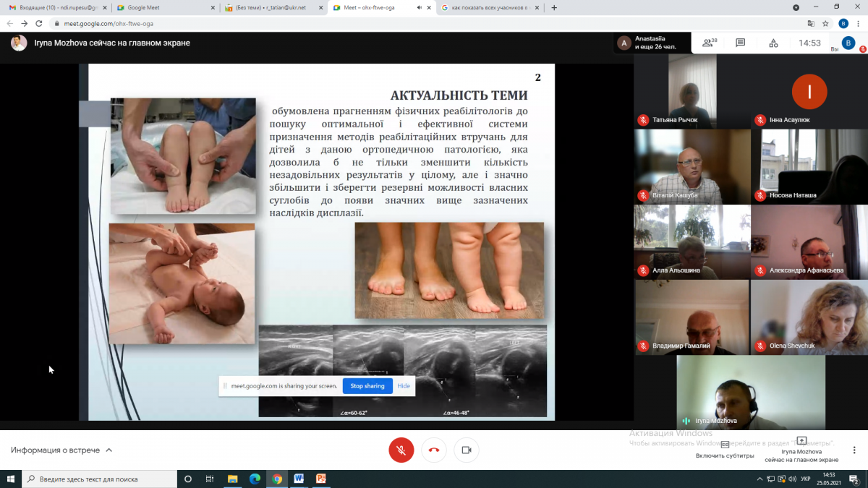
Task: Turn on captions (Включить субтитры)
Action: click(x=725, y=450)
